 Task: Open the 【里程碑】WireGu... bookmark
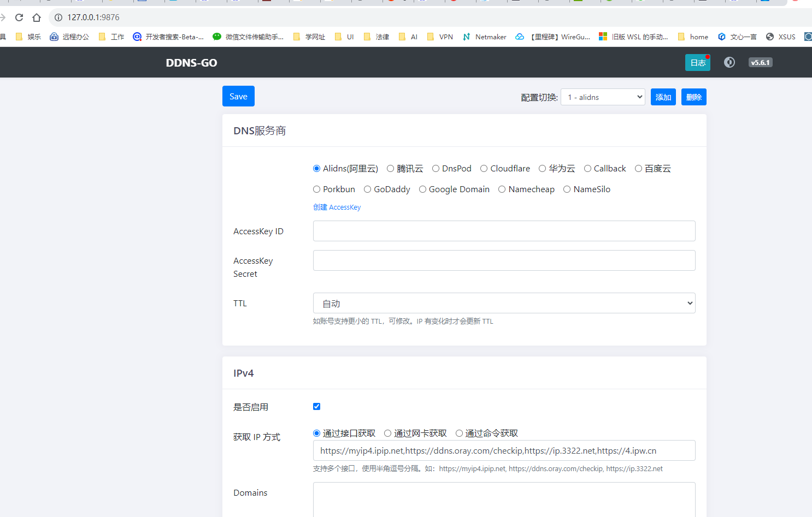(553, 37)
